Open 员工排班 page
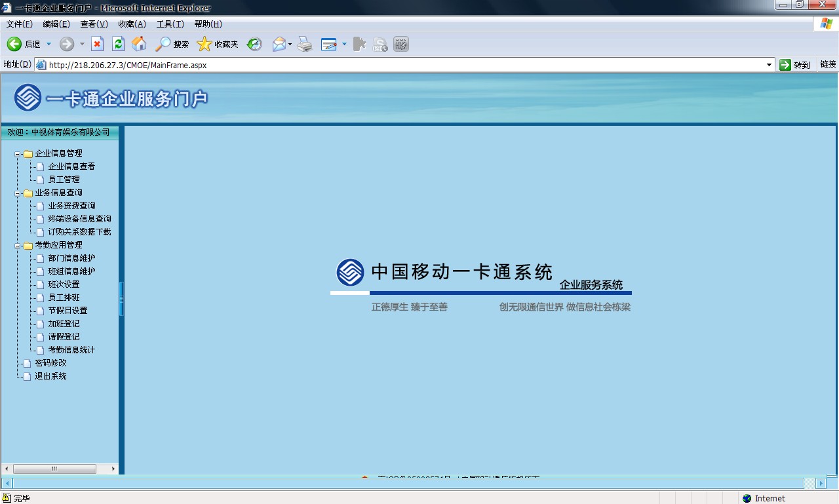This screenshot has width=839, height=504. pyautogui.click(x=64, y=298)
